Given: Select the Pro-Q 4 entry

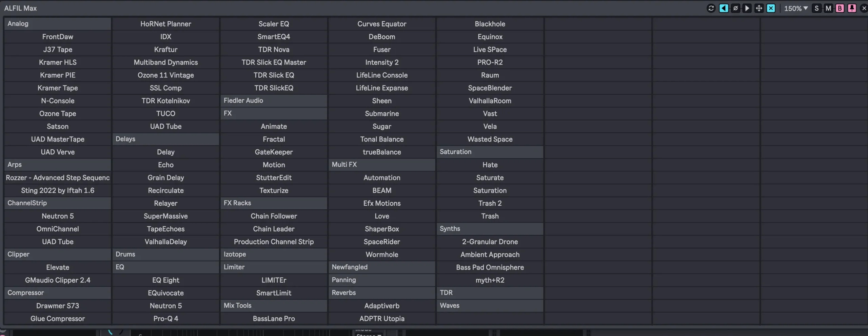Looking at the screenshot, I should tap(165, 318).
